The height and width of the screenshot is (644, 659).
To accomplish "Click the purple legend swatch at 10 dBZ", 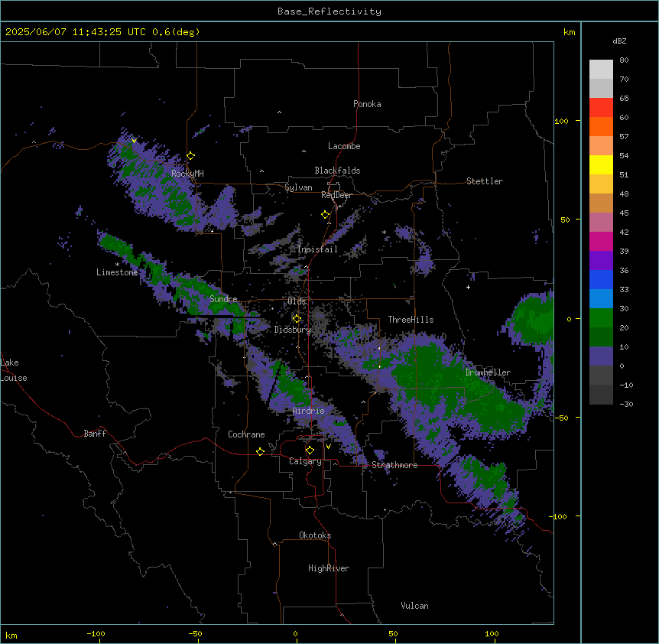I will pyautogui.click(x=601, y=356).
